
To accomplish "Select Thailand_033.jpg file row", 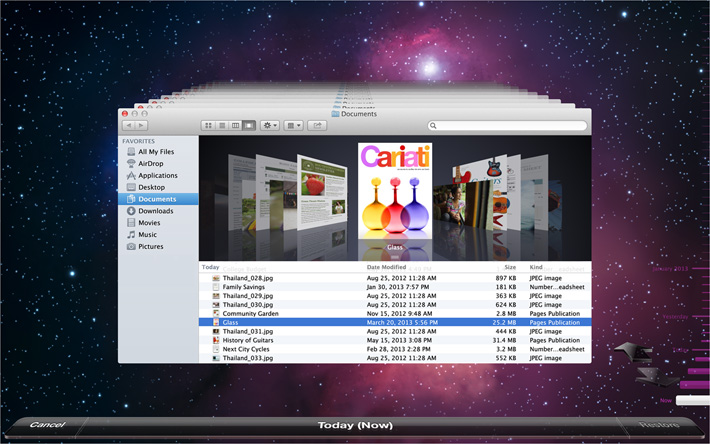I will [x=395, y=358].
